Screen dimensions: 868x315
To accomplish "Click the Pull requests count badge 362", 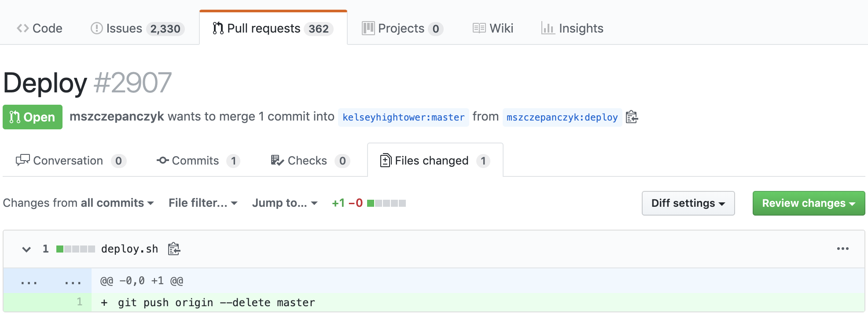I will [319, 29].
